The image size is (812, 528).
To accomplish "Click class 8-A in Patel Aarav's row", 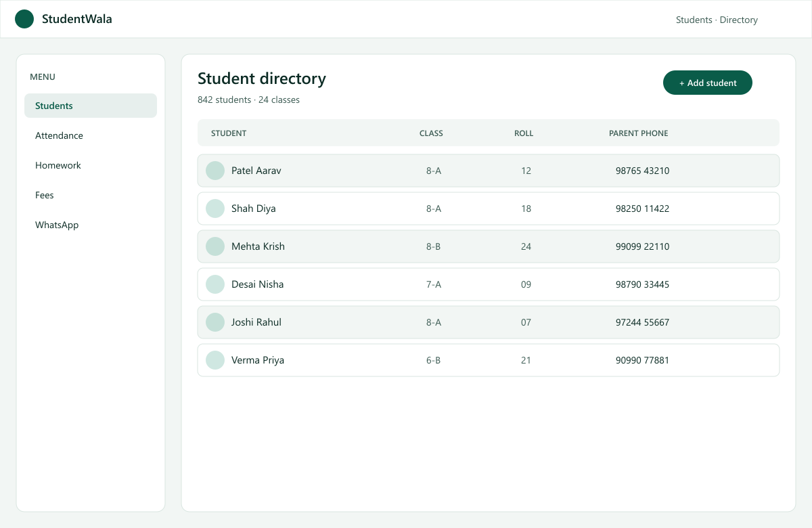I will pos(434,171).
